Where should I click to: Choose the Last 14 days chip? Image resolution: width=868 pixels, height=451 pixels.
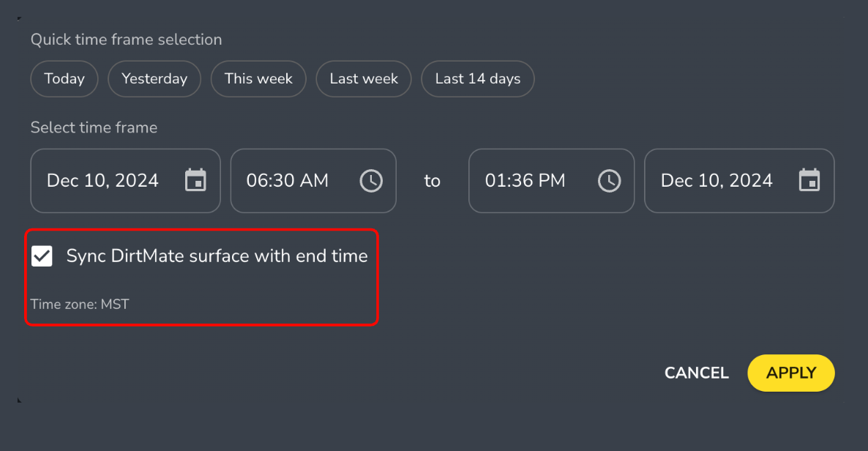pos(477,79)
